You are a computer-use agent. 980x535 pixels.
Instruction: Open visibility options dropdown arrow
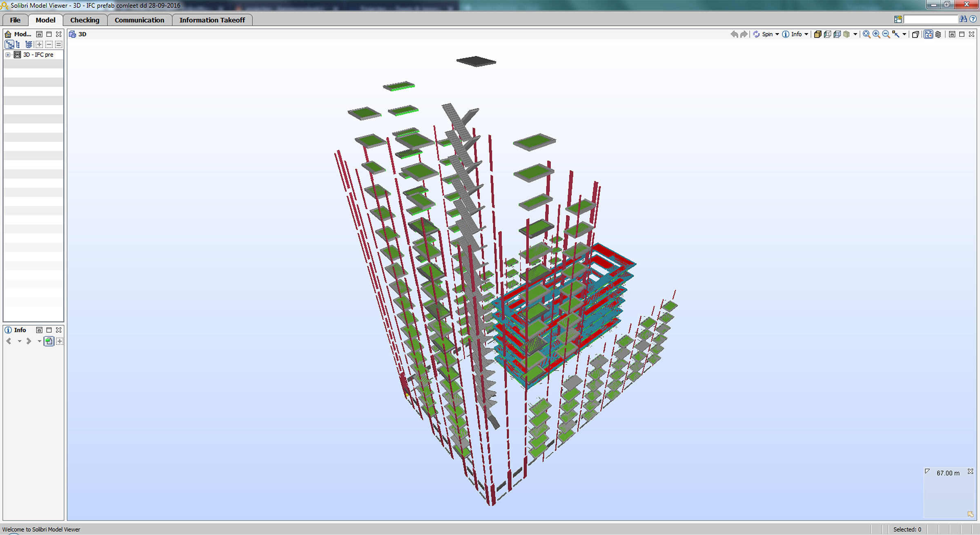855,34
